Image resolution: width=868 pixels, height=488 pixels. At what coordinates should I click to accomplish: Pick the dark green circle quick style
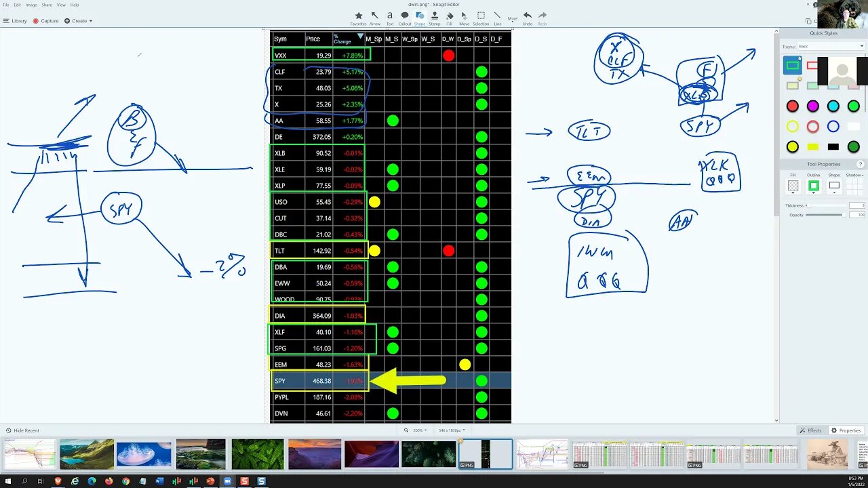(x=854, y=146)
